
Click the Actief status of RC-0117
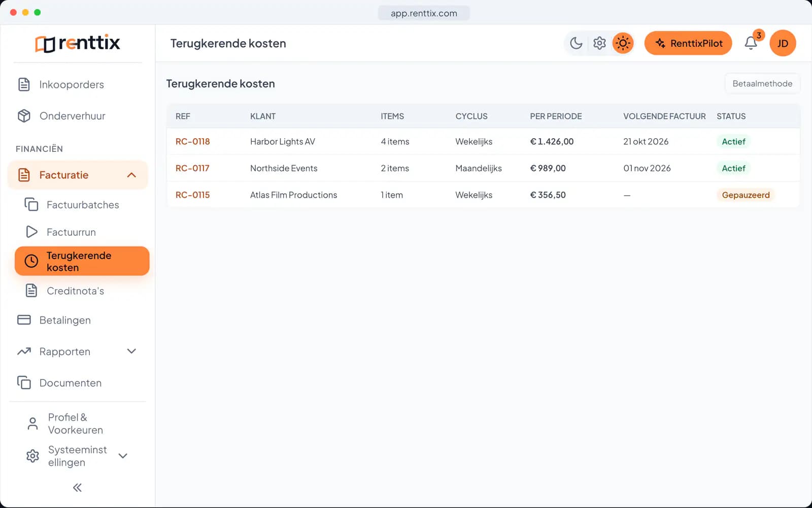(733, 168)
